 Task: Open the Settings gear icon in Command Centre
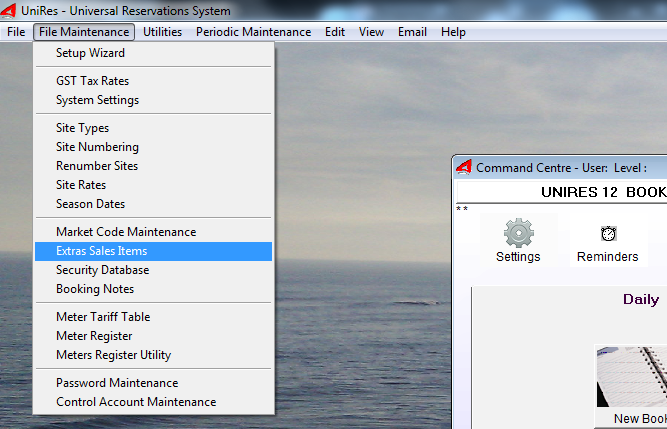(519, 233)
